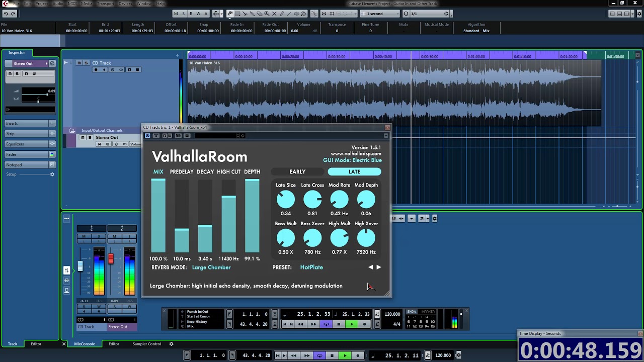
Task: Select the Erase tool in toolbar
Action: [260, 14]
